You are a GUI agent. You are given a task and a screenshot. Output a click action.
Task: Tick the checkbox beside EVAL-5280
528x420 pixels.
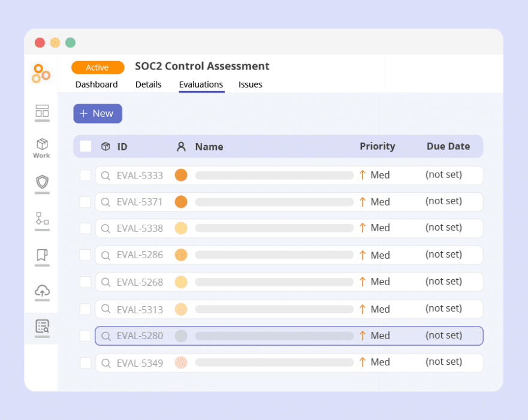coord(86,336)
